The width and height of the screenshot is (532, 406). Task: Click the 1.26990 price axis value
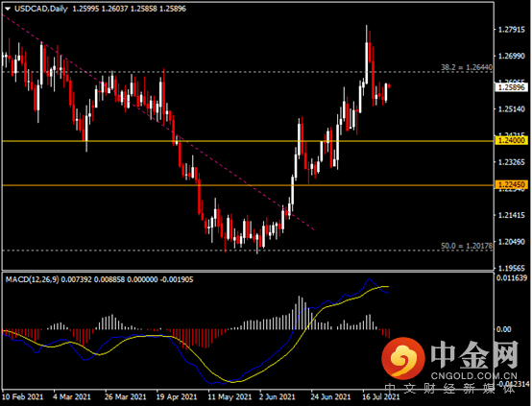pyautogui.click(x=511, y=56)
